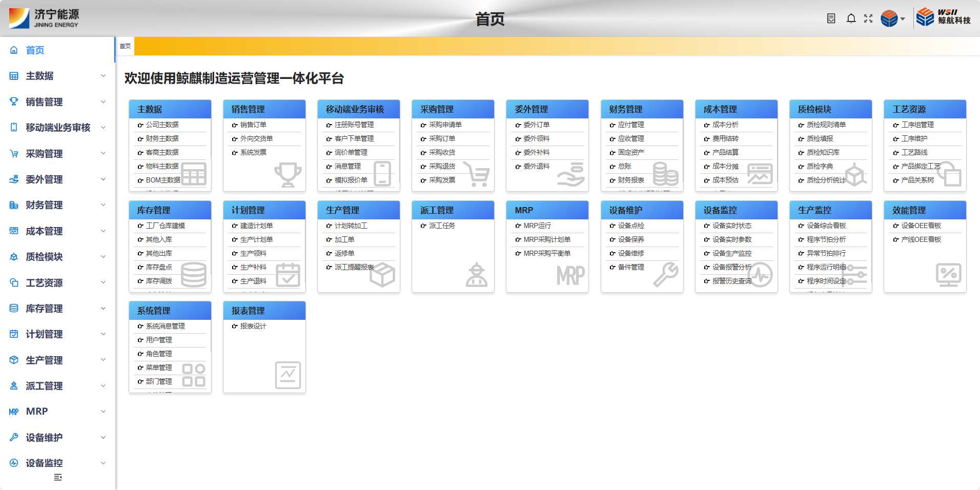Click the 生产管理 cube icon in the sidebar
This screenshot has height=490, width=980.
tap(14, 360)
